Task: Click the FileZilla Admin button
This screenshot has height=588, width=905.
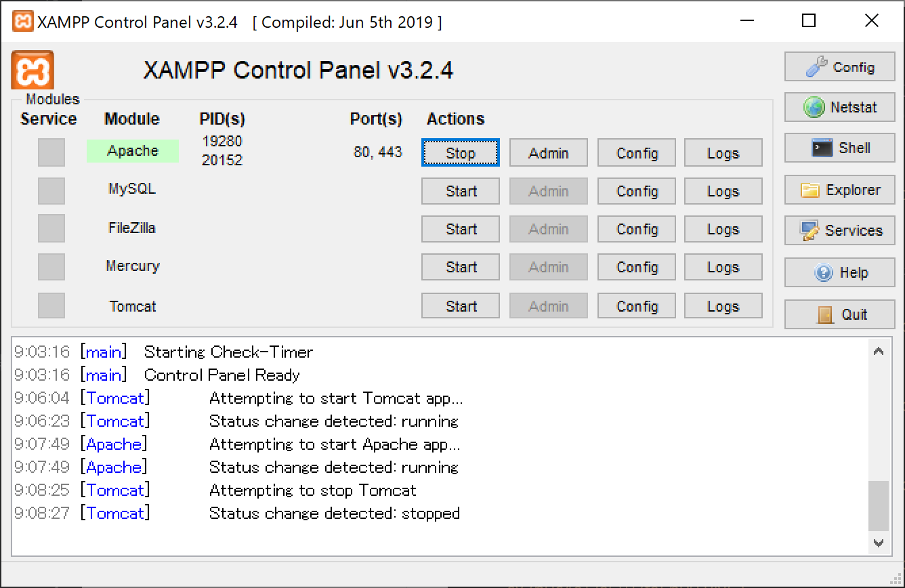Action: point(549,229)
